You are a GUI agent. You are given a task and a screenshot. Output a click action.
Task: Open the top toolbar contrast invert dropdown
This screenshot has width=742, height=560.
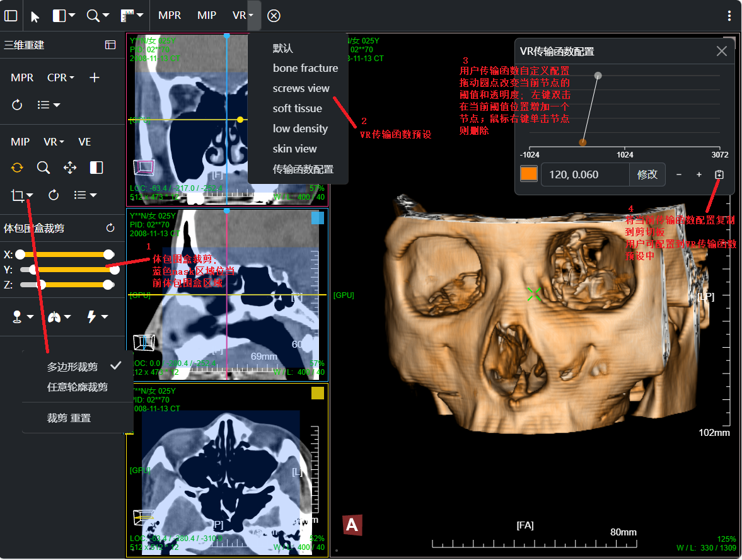(64, 16)
